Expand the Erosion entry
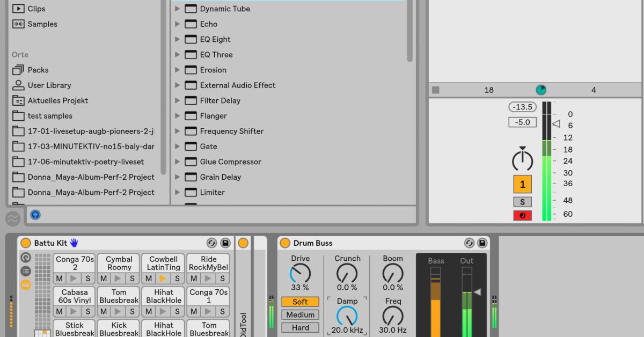Screen dimensions: 644x337 point(178,70)
